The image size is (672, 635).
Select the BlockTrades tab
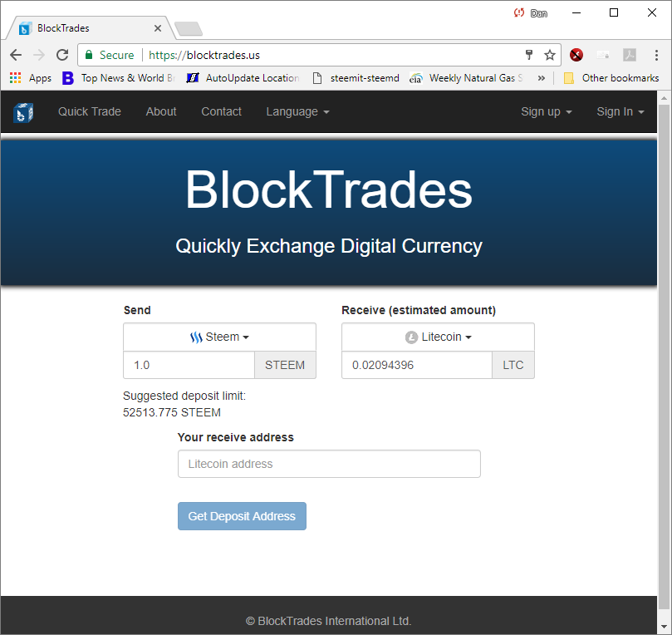pos(90,28)
